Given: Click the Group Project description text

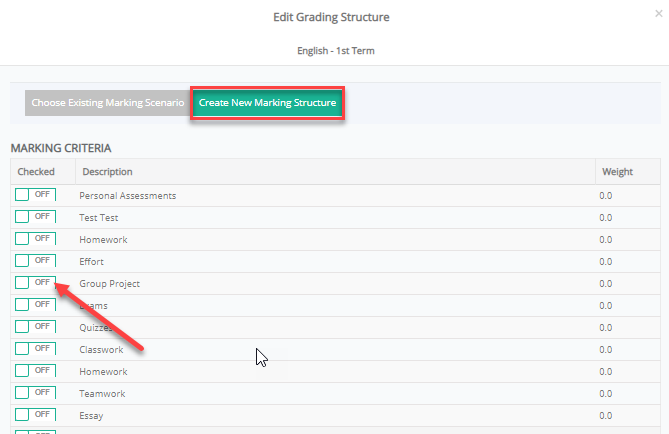Looking at the screenshot, I should (x=110, y=284).
